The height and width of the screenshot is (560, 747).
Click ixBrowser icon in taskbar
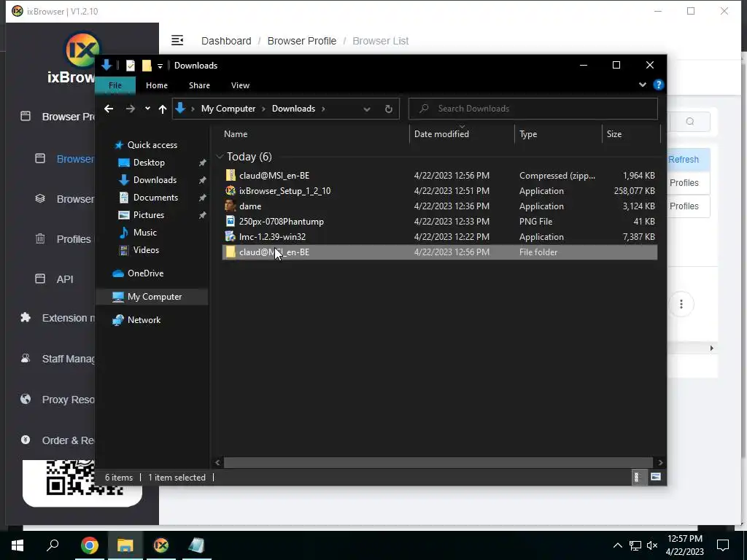coord(161,545)
